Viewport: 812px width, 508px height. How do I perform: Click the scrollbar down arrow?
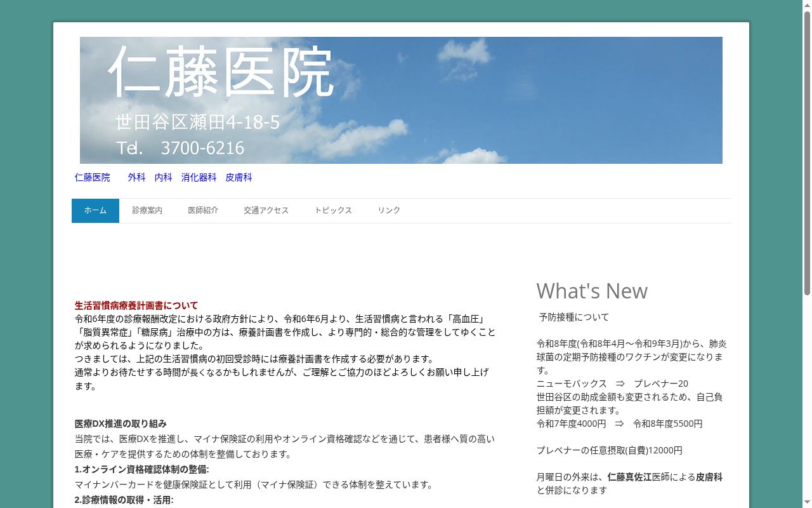807,503
